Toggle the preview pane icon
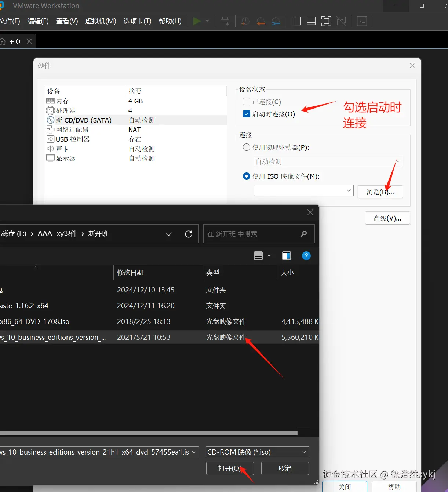The width and height of the screenshot is (448, 492). point(287,256)
